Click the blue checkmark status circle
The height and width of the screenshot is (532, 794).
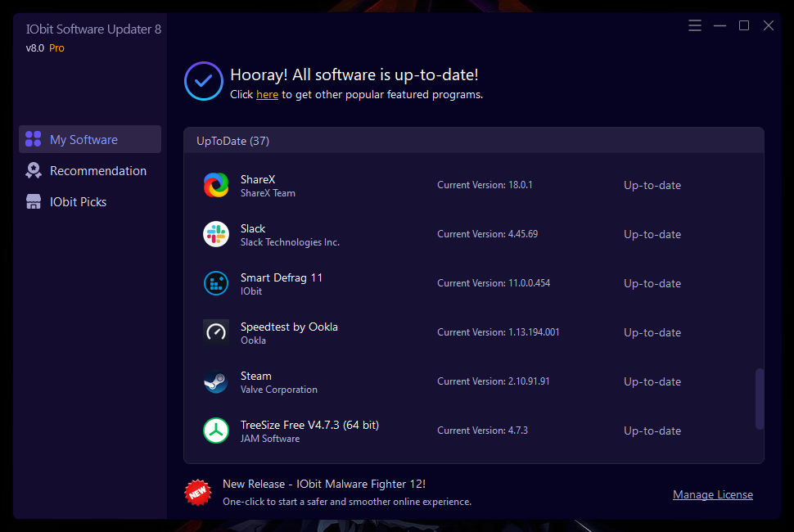tap(204, 81)
